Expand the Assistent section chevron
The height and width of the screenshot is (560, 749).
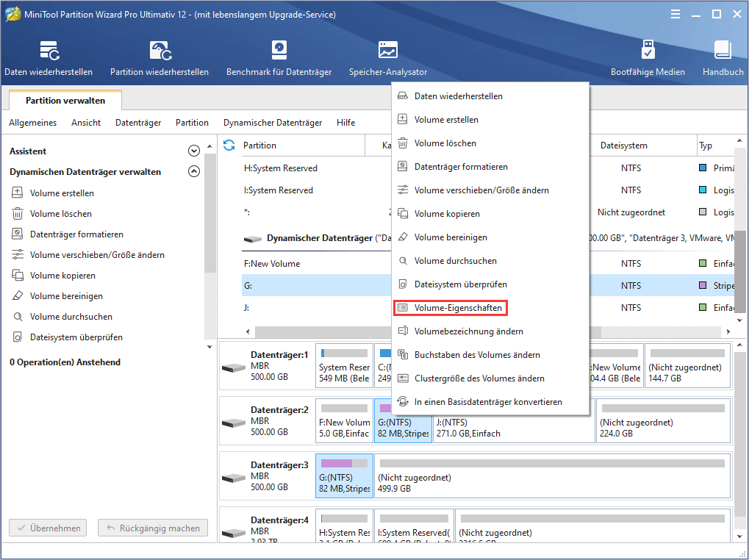coord(194,151)
